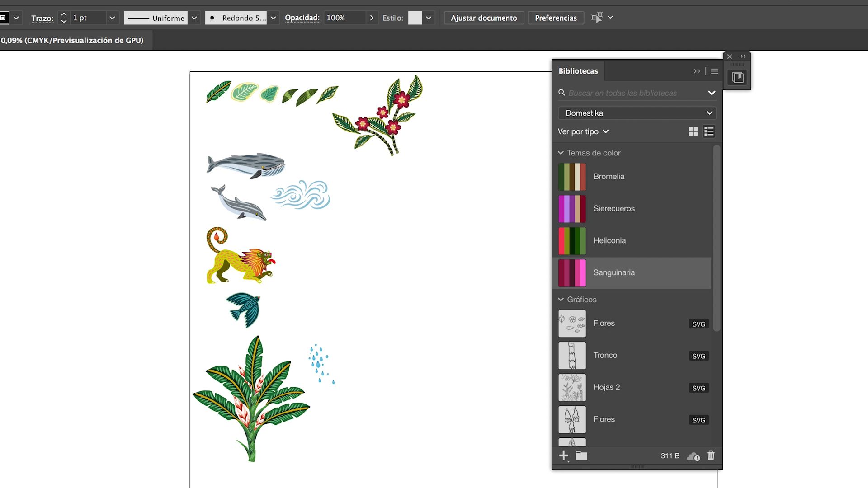This screenshot has width=868, height=488.
Task: Click the Estilo graphic style swatch
Action: click(415, 18)
